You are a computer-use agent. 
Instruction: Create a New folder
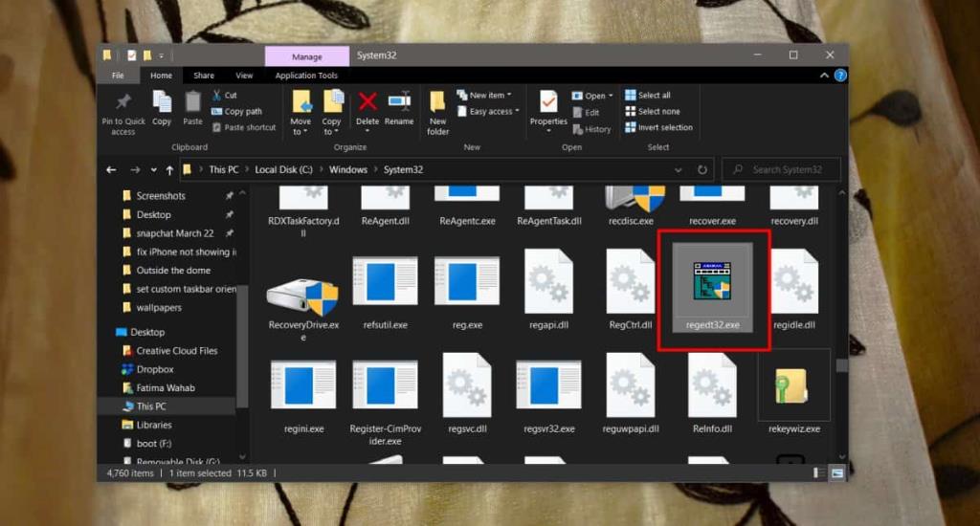pos(437,113)
